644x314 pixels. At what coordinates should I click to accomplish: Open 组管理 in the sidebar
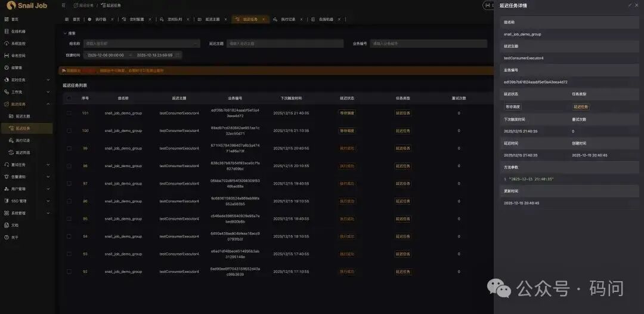coord(17,67)
